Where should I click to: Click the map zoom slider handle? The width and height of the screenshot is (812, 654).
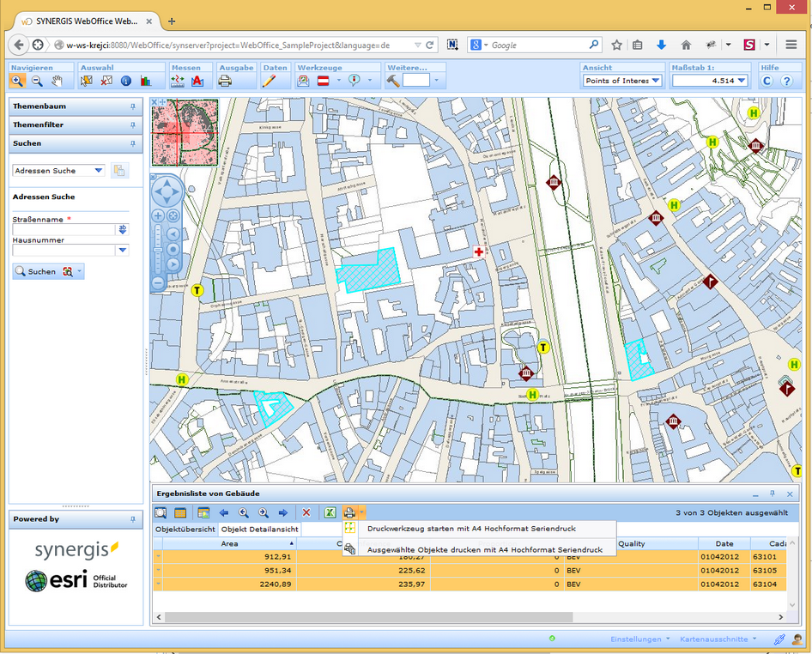tap(158, 250)
